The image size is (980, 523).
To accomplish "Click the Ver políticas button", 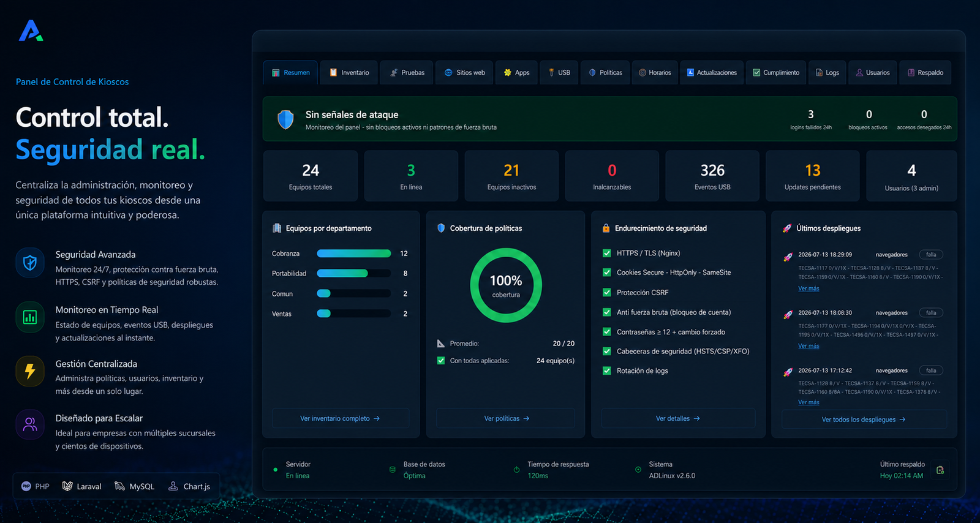I will [x=506, y=418].
